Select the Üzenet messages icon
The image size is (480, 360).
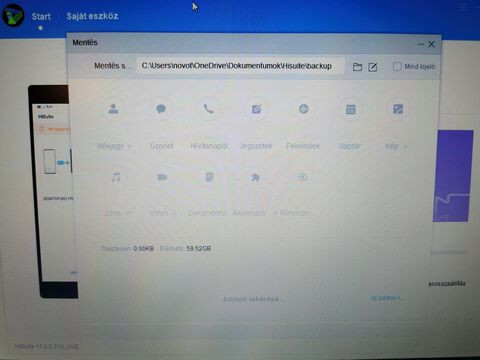161,109
